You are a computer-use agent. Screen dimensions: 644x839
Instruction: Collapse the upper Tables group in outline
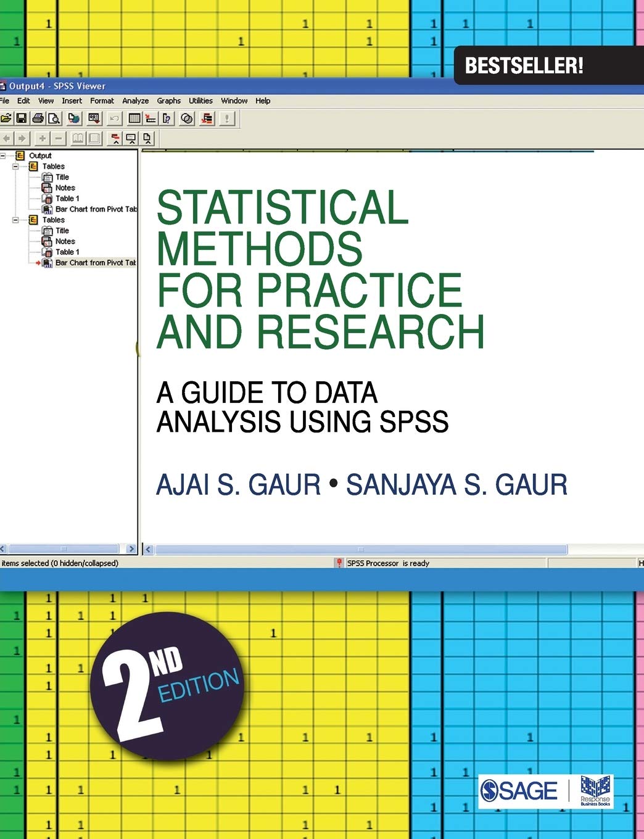15,167
